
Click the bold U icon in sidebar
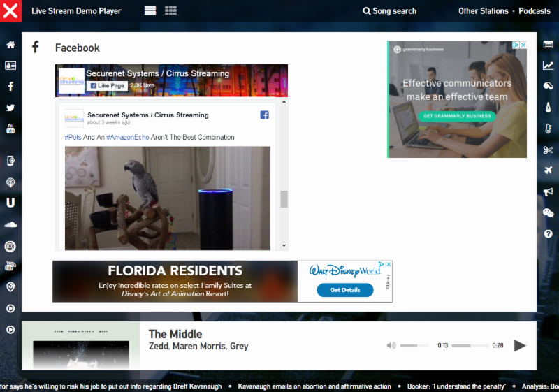10,203
